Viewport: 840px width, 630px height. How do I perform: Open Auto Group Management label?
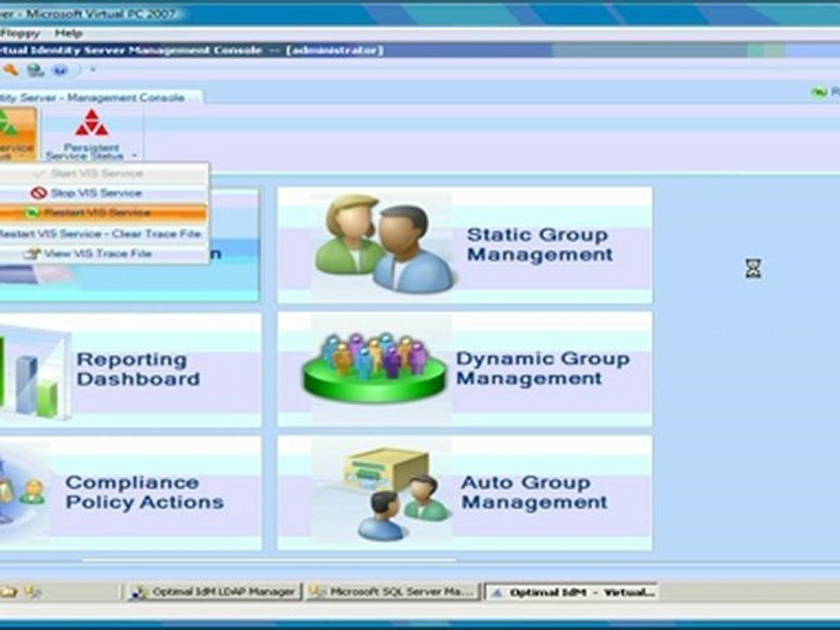pyautogui.click(x=534, y=493)
